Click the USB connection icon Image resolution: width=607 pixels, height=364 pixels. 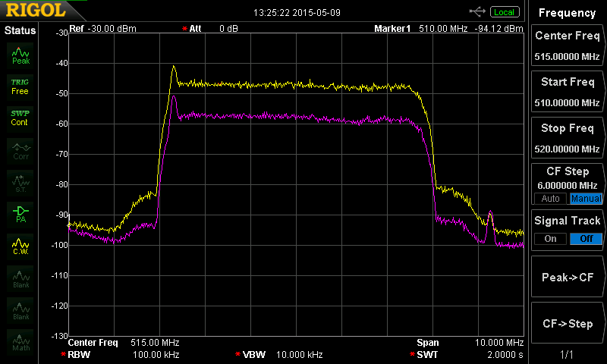[477, 11]
